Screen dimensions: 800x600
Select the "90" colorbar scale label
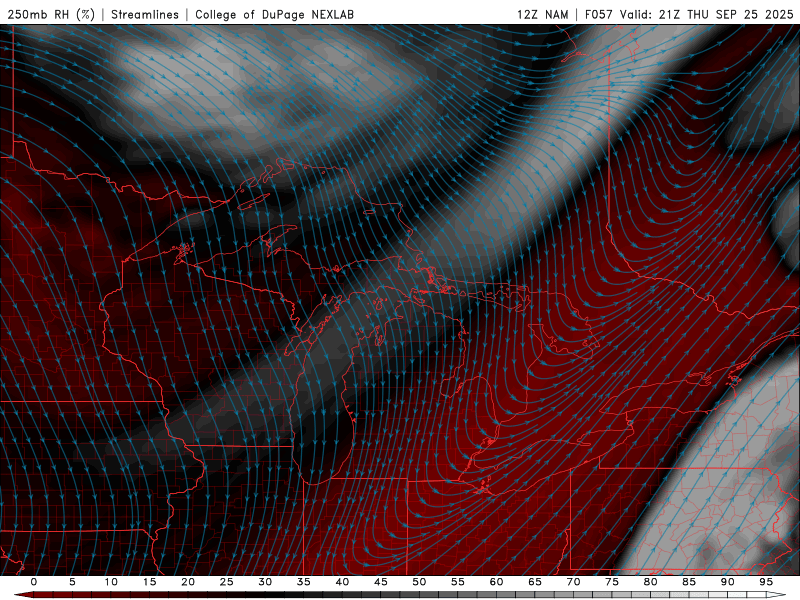point(728,582)
